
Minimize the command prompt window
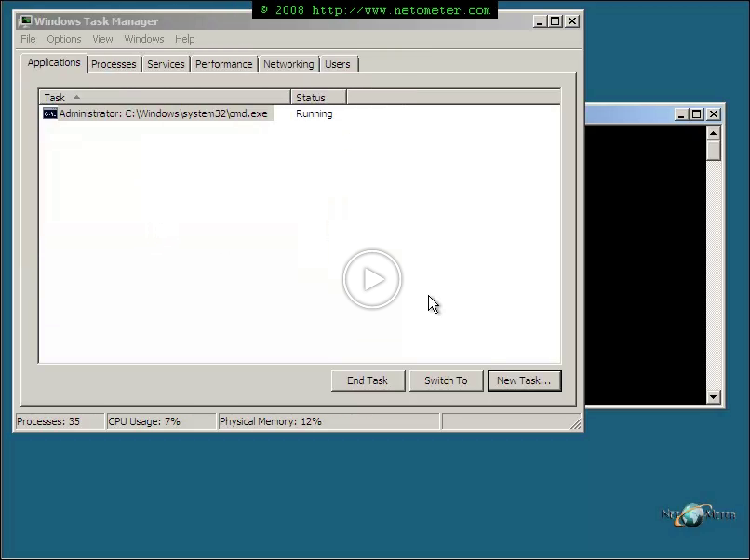pyautogui.click(x=681, y=113)
